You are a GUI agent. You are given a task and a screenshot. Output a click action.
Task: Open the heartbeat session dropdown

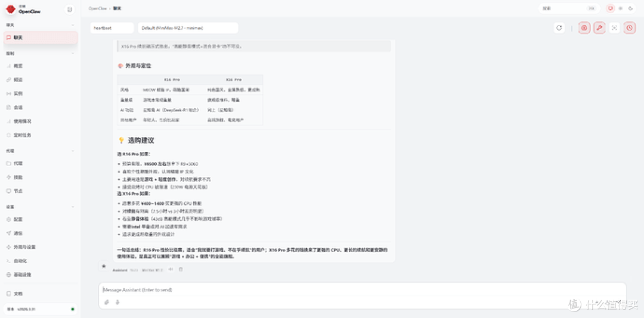click(x=112, y=28)
